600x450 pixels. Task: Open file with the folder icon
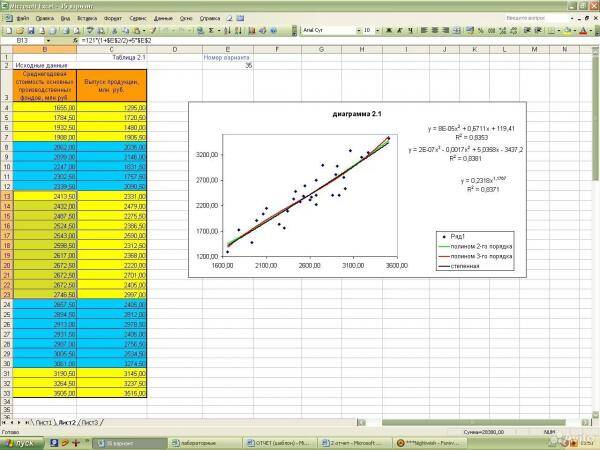coord(20,30)
